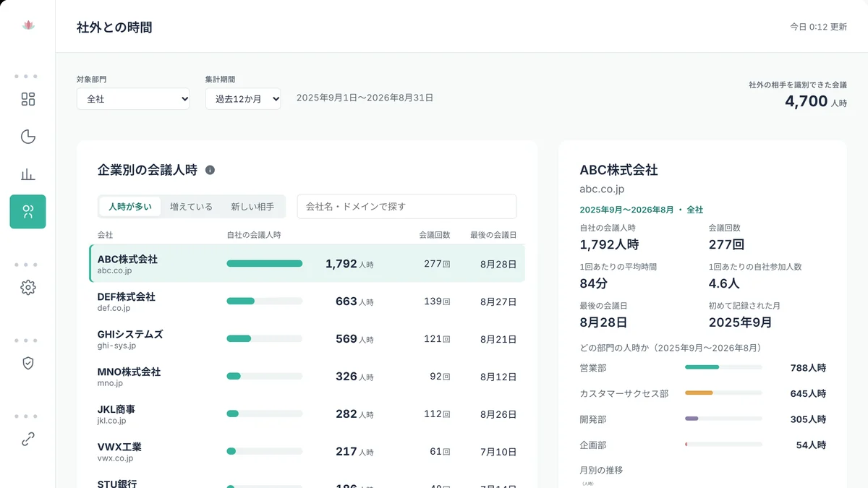Select the GHIシステムズ company row
The height and width of the screenshot is (488, 868).
(307, 339)
